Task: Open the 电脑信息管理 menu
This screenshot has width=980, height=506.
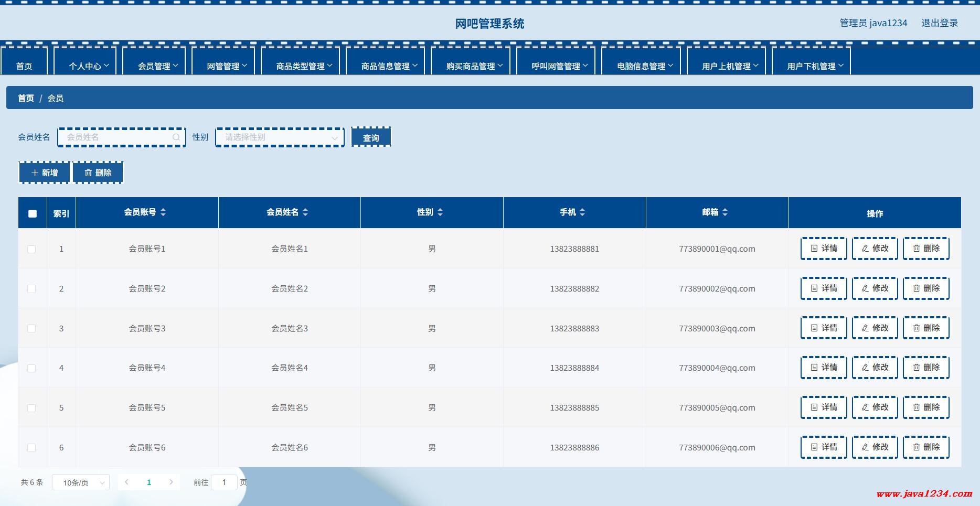Action: coord(644,66)
